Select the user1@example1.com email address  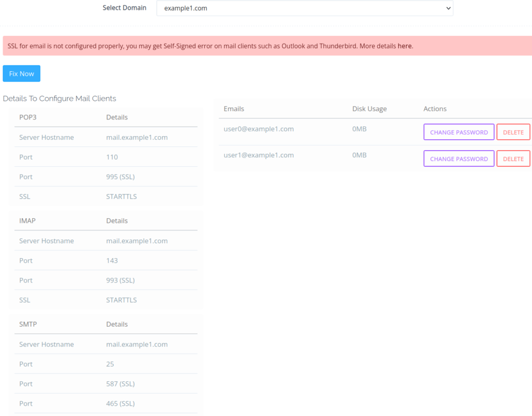pos(259,155)
